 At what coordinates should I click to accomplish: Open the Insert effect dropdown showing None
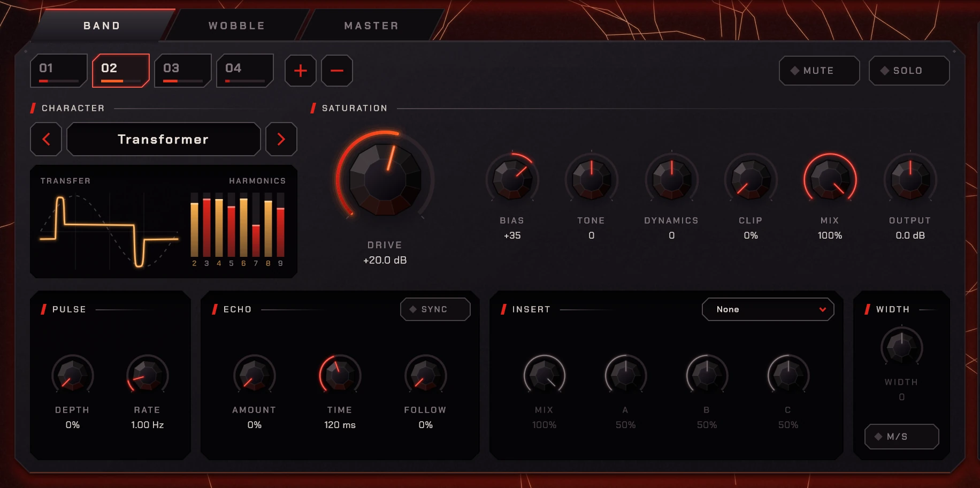[x=768, y=309]
